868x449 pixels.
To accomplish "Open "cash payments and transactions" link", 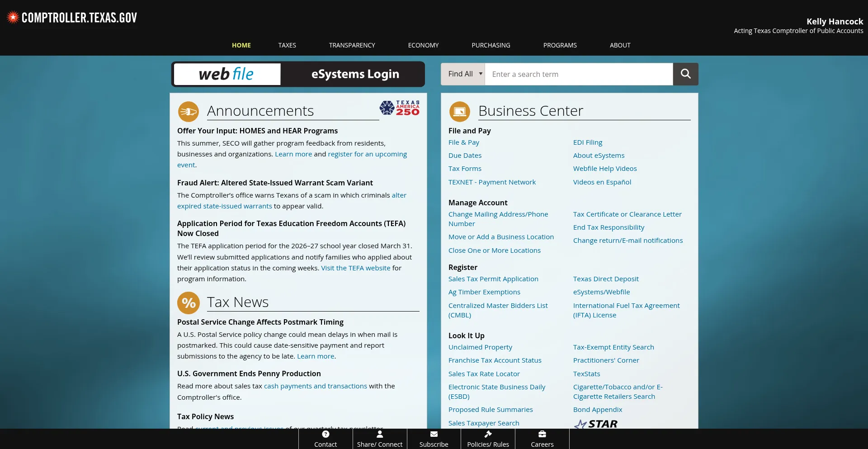I will click(316, 386).
